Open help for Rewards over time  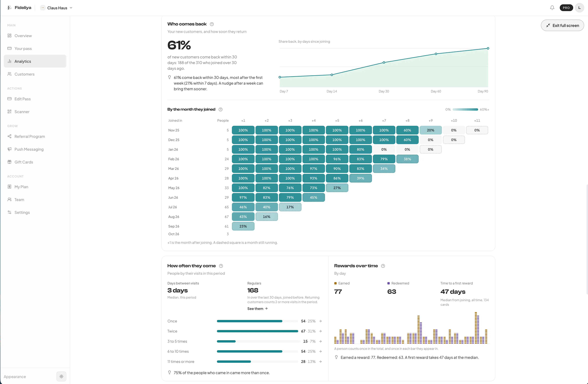pos(383,266)
